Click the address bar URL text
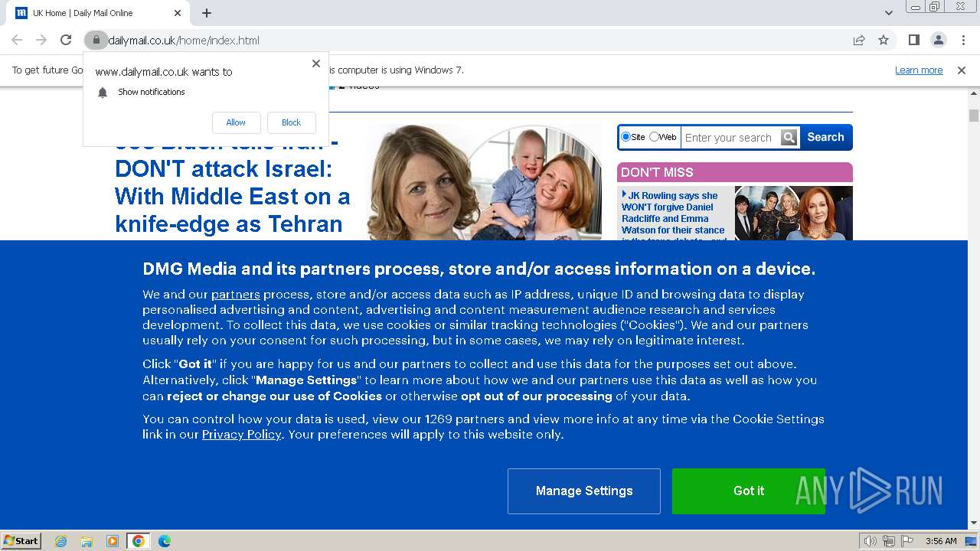This screenshot has width=980, height=551. (x=184, y=41)
